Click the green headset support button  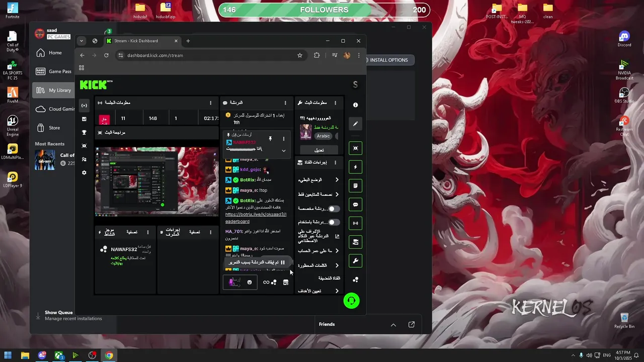pos(351,301)
